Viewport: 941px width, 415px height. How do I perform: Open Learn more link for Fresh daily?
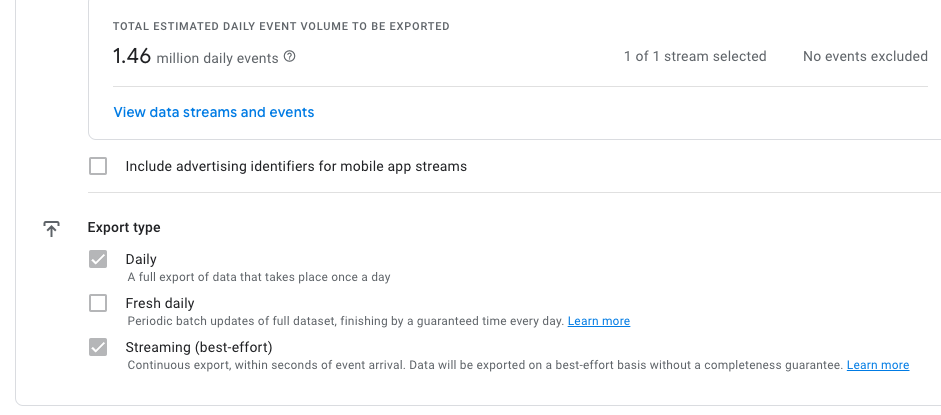click(598, 321)
